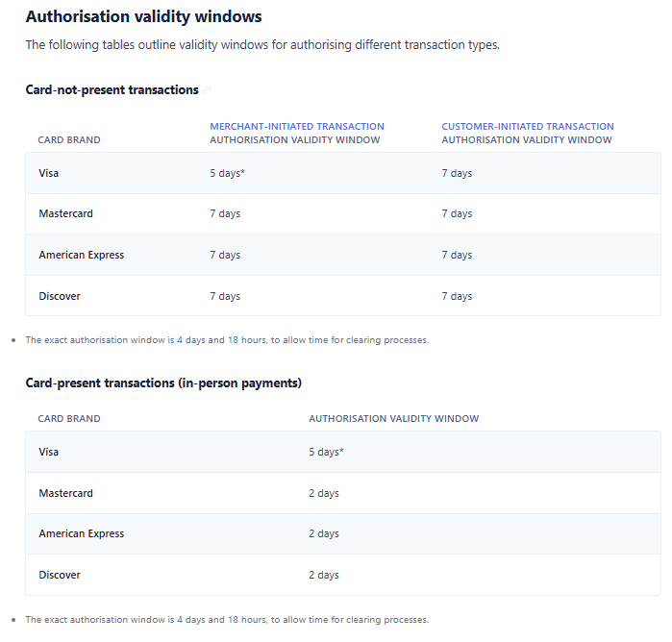Image resolution: width=672 pixels, height=642 pixels.
Task: Click Mastercard's 2 days card-present cell
Action: click(x=324, y=493)
